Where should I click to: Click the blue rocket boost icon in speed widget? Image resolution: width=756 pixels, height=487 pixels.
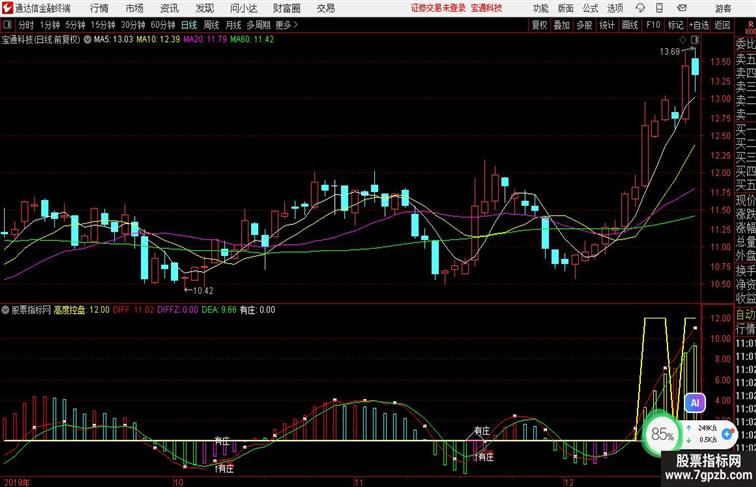(727, 434)
